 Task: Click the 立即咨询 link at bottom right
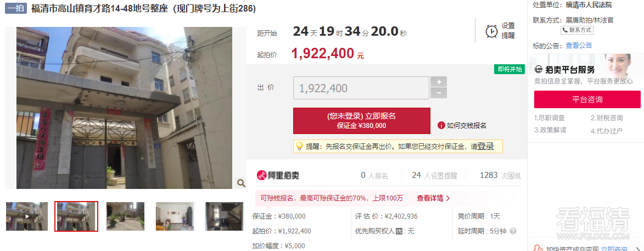[x=614, y=248]
